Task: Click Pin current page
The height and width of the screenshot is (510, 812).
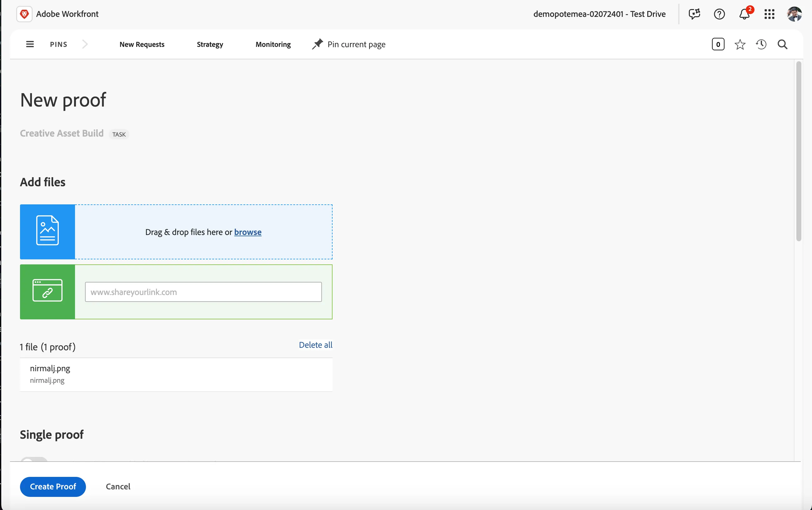Action: (x=349, y=44)
